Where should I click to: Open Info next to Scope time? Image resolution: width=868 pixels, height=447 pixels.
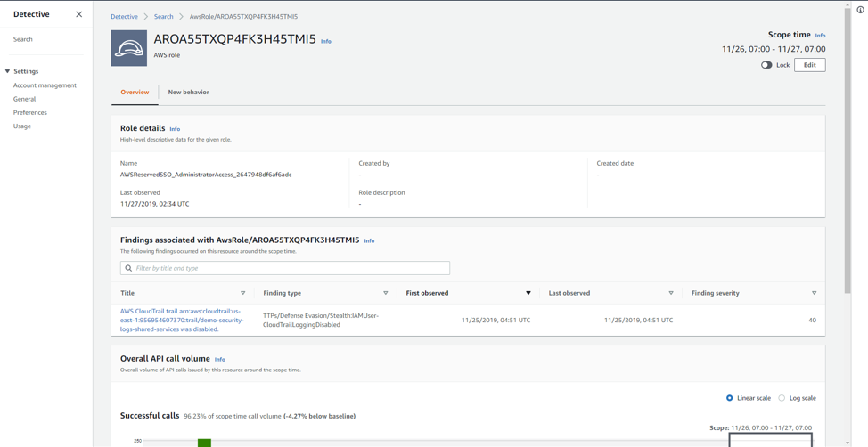(820, 36)
